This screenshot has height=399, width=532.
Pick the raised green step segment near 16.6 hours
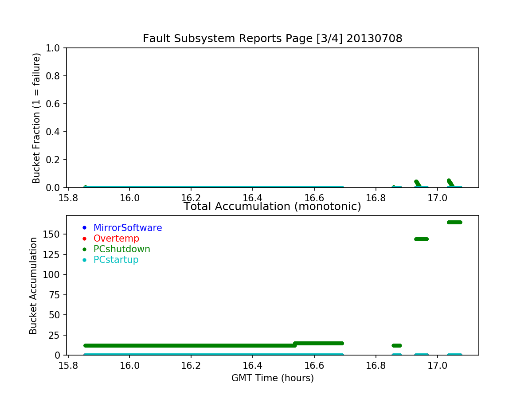coord(318,343)
